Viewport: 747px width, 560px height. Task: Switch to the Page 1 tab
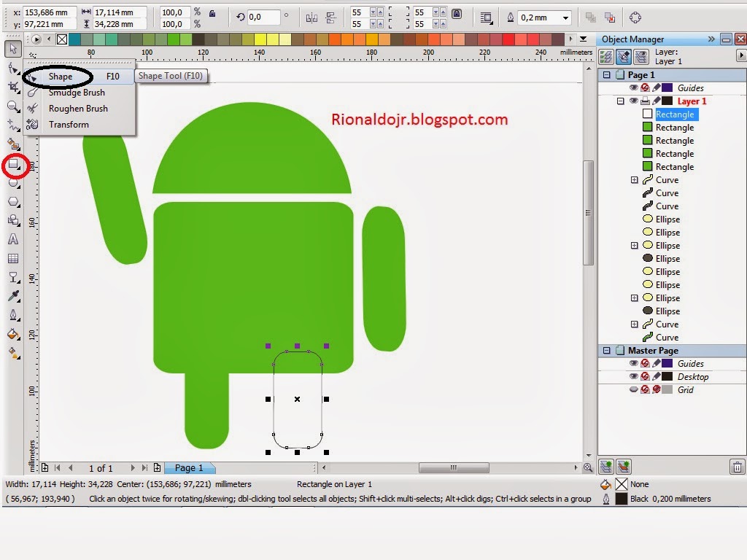pos(189,468)
